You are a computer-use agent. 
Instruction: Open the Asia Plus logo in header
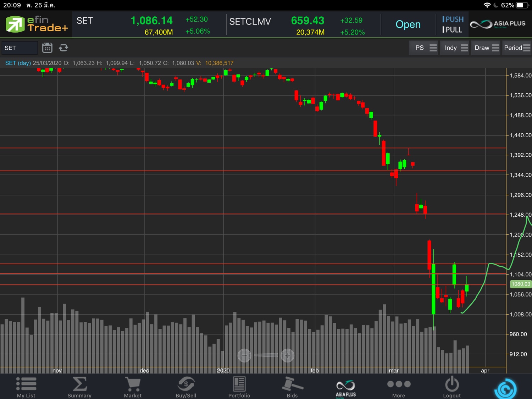498,24
